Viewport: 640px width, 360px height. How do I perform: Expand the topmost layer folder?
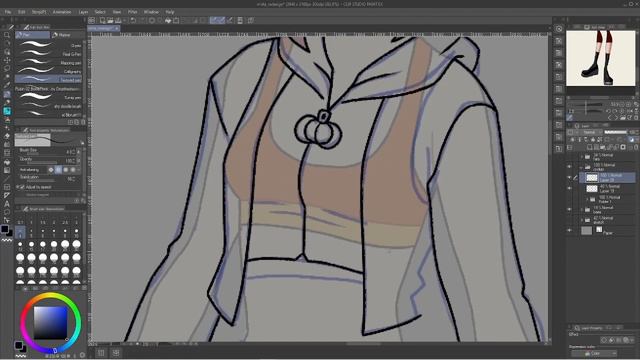582,156
